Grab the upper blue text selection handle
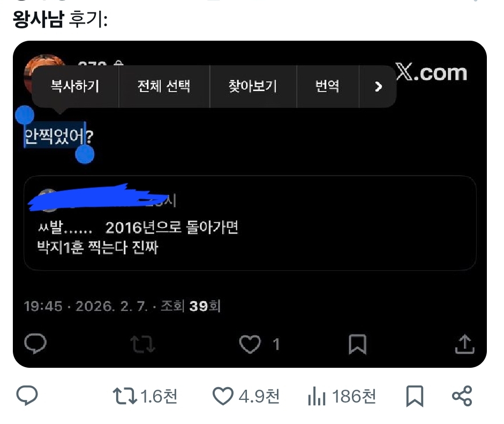The height and width of the screenshot is (424, 504). (x=25, y=115)
